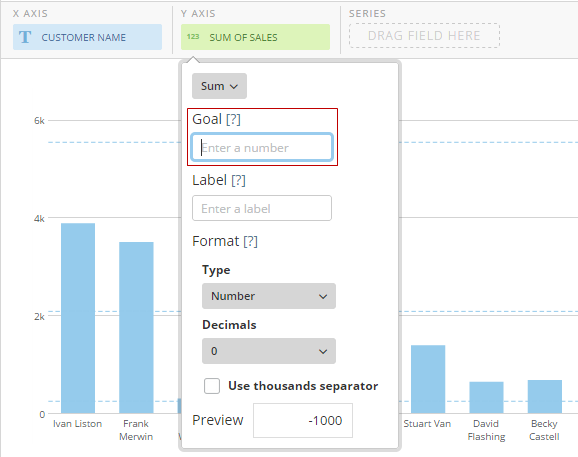Focus the Goal number input field
Viewport: 578px width, 457px height.
click(262, 147)
